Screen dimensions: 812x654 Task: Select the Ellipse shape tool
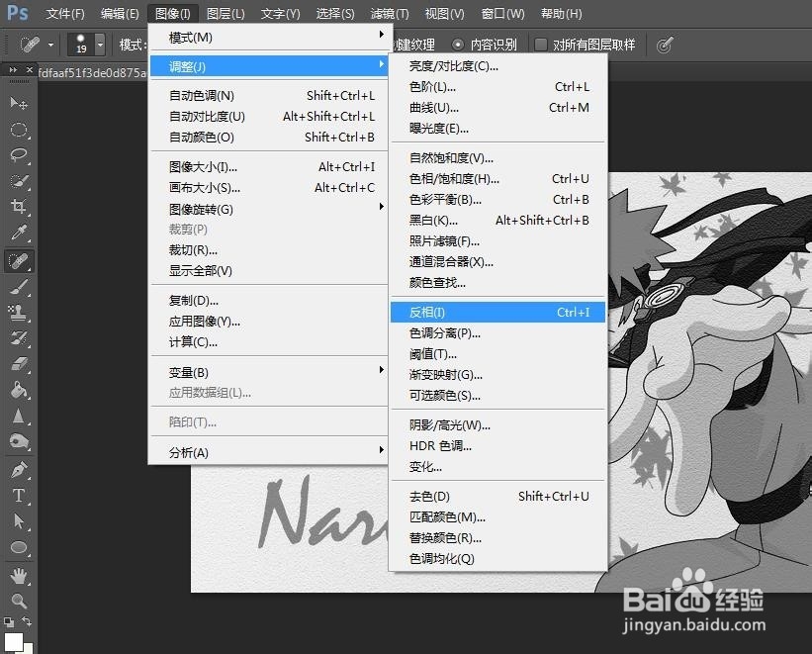coord(19,547)
